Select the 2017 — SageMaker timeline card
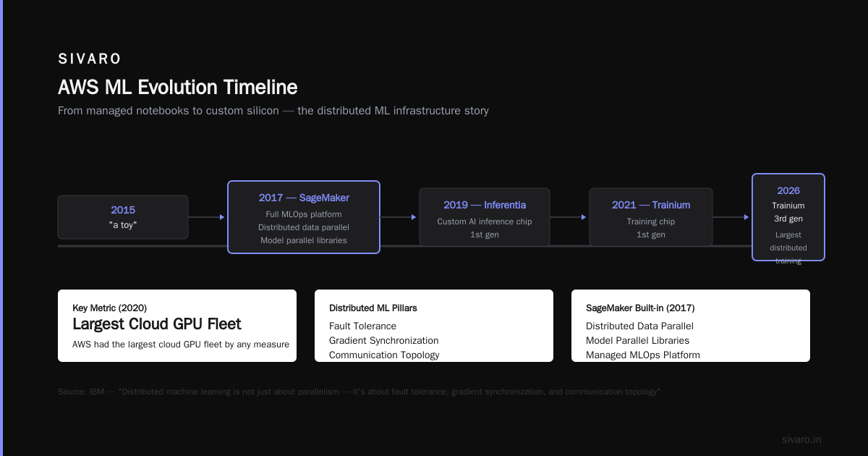 (304, 217)
